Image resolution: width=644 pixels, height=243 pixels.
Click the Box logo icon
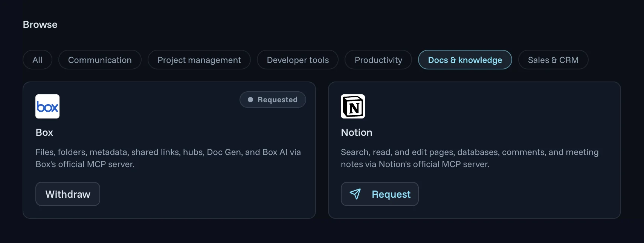click(x=47, y=106)
